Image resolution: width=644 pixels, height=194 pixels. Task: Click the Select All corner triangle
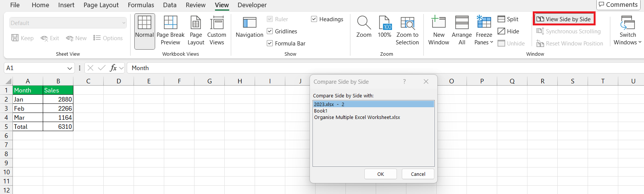point(8,81)
